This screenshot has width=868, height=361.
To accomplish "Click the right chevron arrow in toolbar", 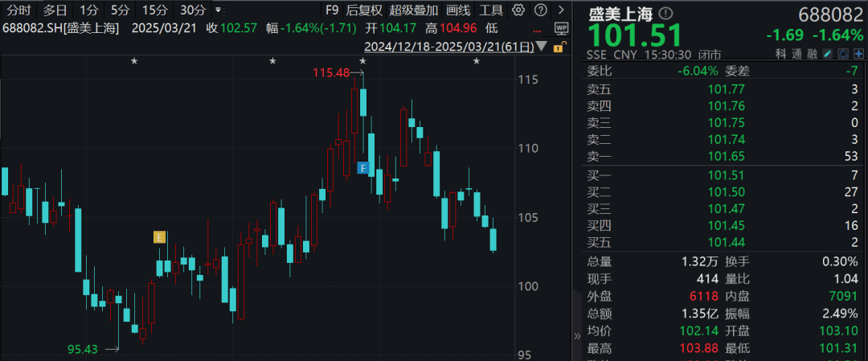I will pos(561,10).
